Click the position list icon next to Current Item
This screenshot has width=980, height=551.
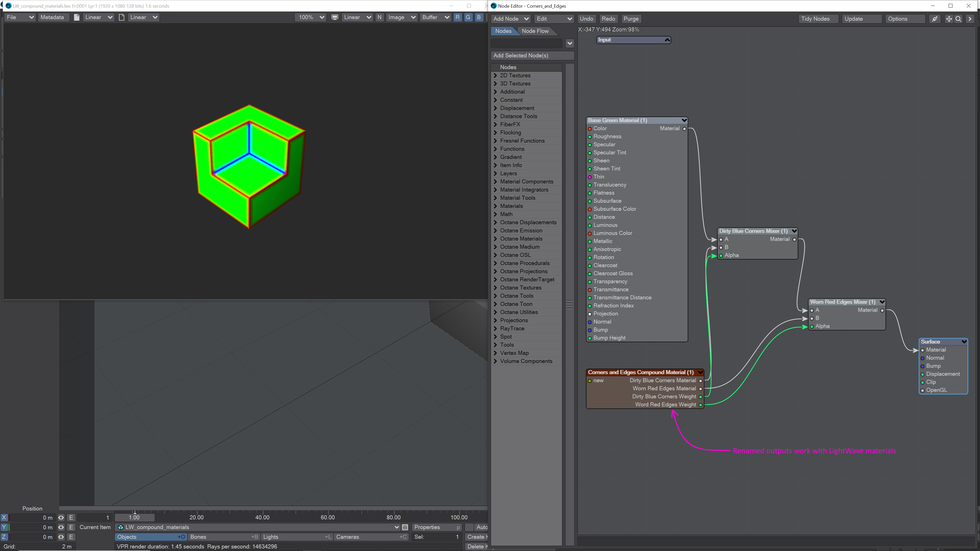405,527
